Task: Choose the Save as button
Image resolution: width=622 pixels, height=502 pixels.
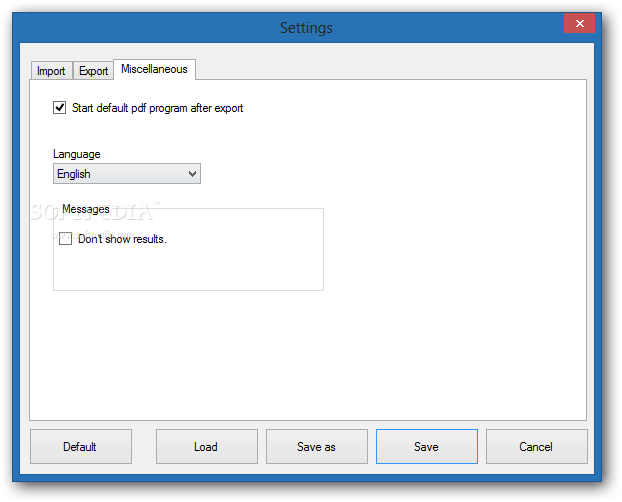Action: tap(317, 446)
